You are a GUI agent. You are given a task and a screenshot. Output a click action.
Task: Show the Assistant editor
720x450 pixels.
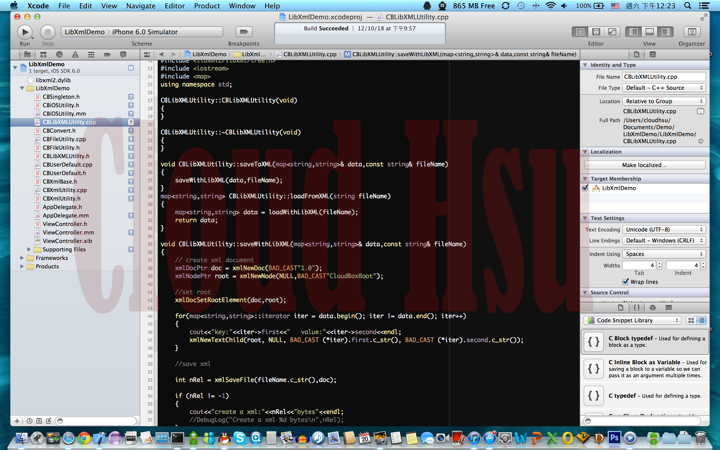click(596, 32)
